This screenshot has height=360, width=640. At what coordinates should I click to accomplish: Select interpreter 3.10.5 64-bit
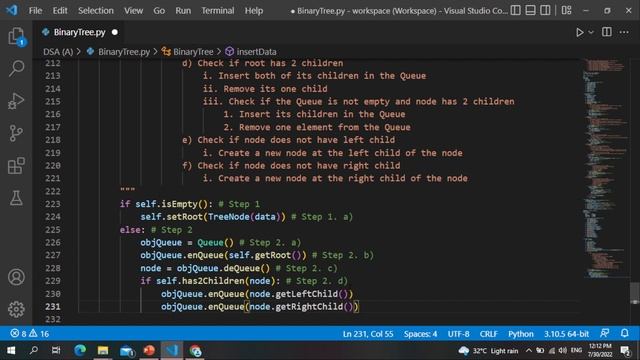pyautogui.click(x=566, y=334)
